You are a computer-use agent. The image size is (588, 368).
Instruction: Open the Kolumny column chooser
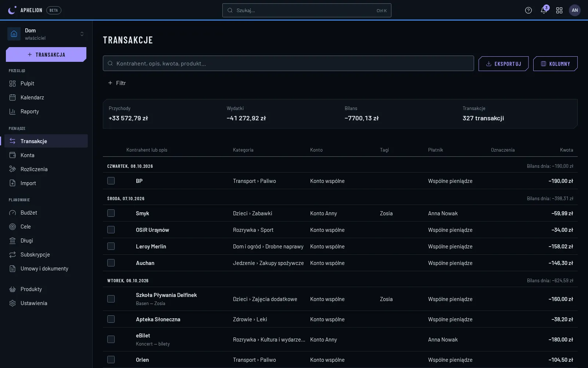[555, 64]
